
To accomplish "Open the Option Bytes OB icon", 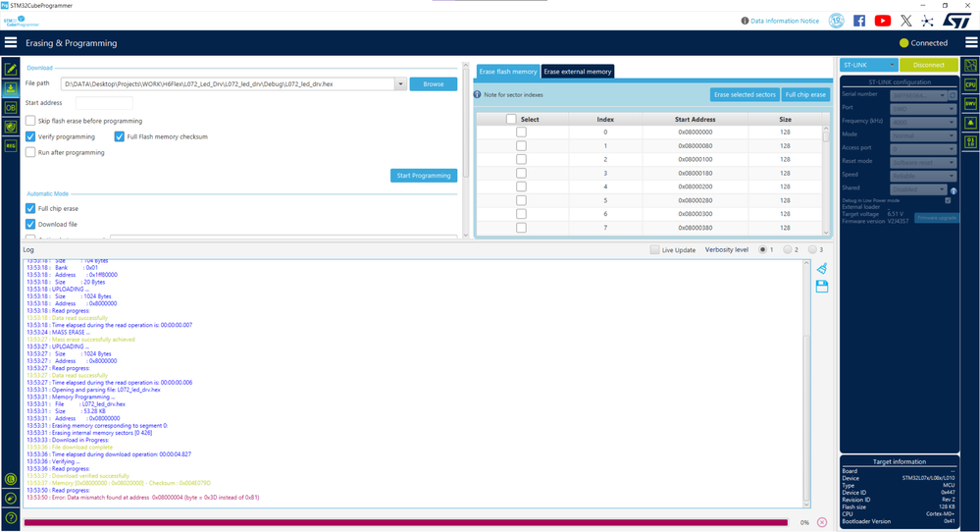I will click(10, 108).
